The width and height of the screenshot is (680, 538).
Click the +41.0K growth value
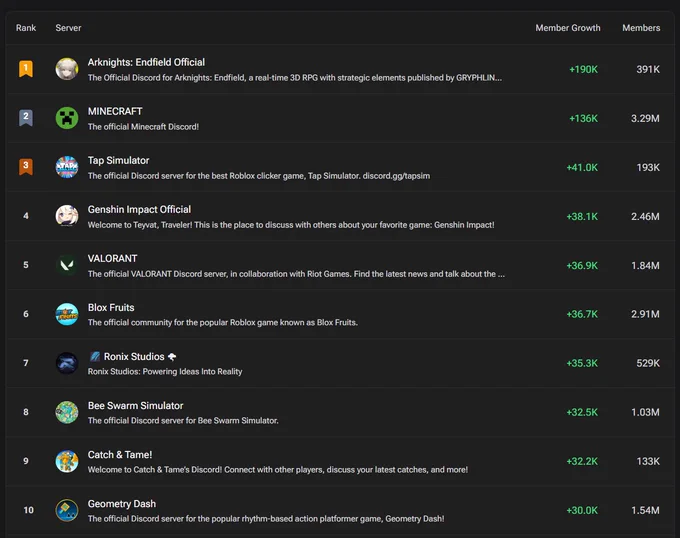click(582, 167)
